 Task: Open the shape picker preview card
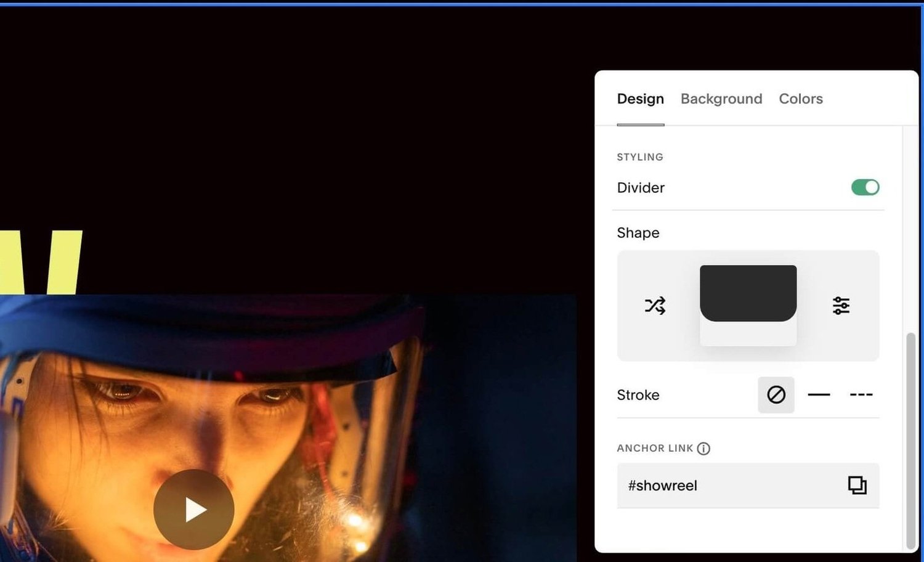[748, 333]
